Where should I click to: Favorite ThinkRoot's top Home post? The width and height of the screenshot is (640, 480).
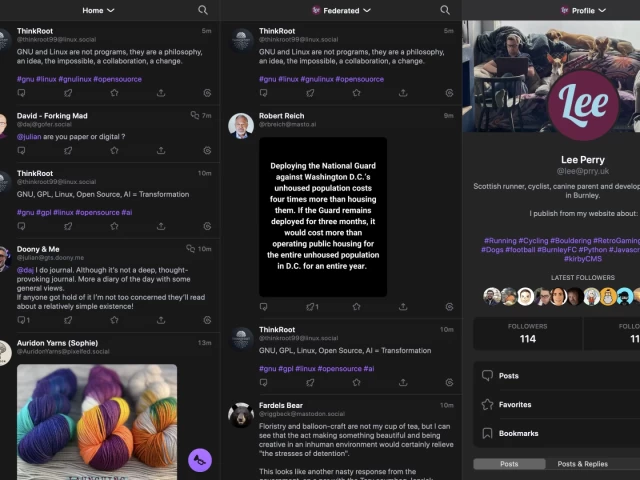(114, 93)
